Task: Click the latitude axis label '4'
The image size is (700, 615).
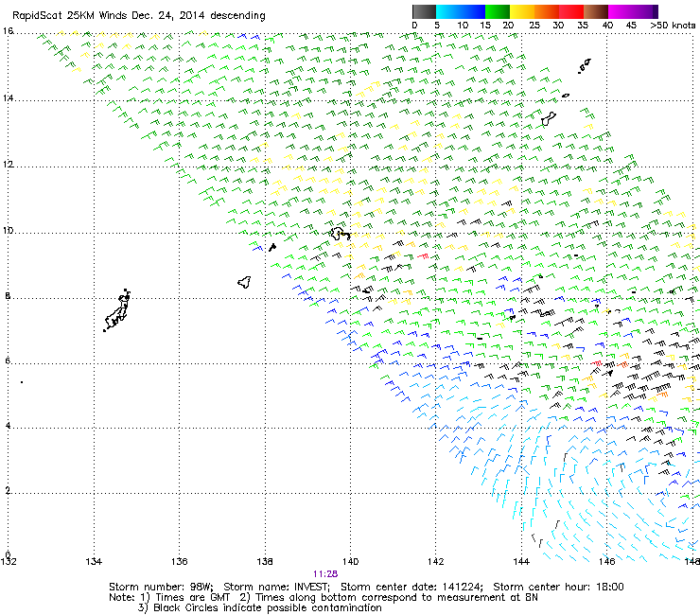Action: pos(8,425)
